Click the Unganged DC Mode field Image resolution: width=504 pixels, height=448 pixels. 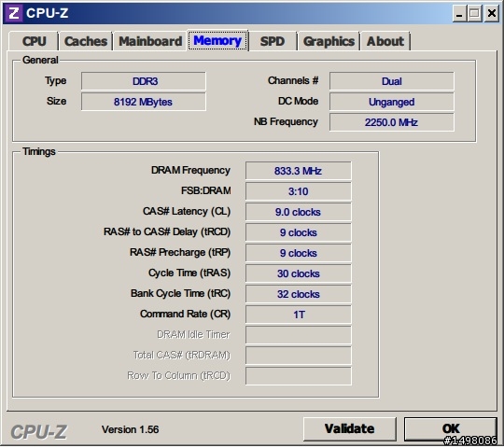pos(391,102)
